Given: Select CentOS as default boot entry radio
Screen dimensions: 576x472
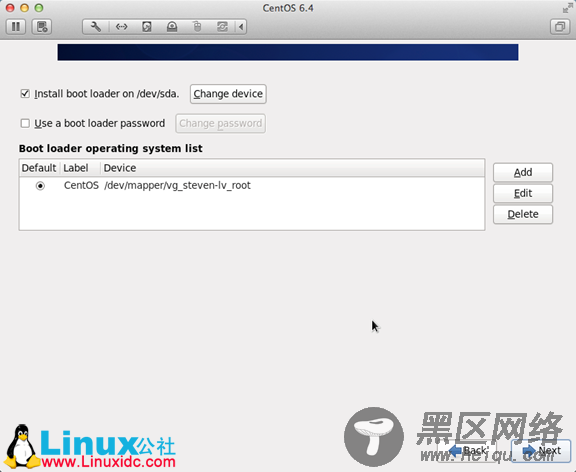Looking at the screenshot, I should [40, 186].
